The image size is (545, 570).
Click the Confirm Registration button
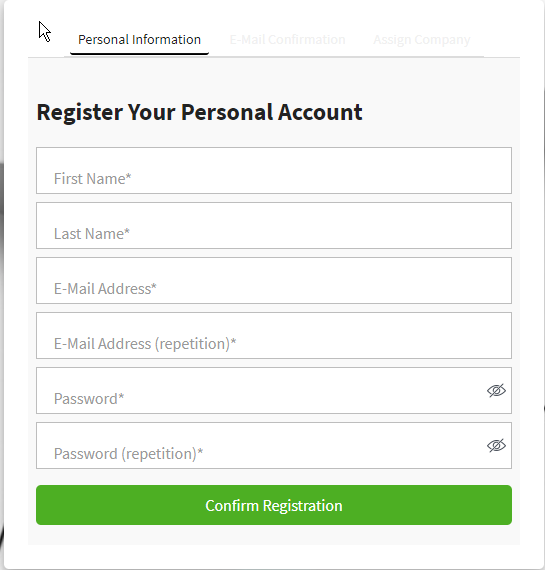point(274,505)
